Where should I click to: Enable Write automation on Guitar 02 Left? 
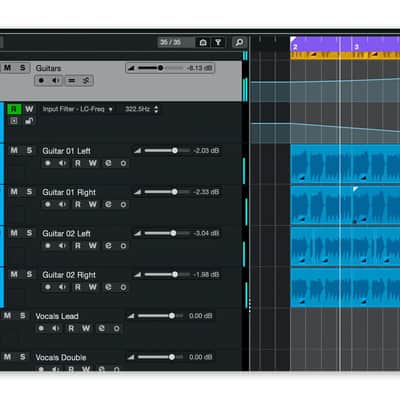click(93, 246)
